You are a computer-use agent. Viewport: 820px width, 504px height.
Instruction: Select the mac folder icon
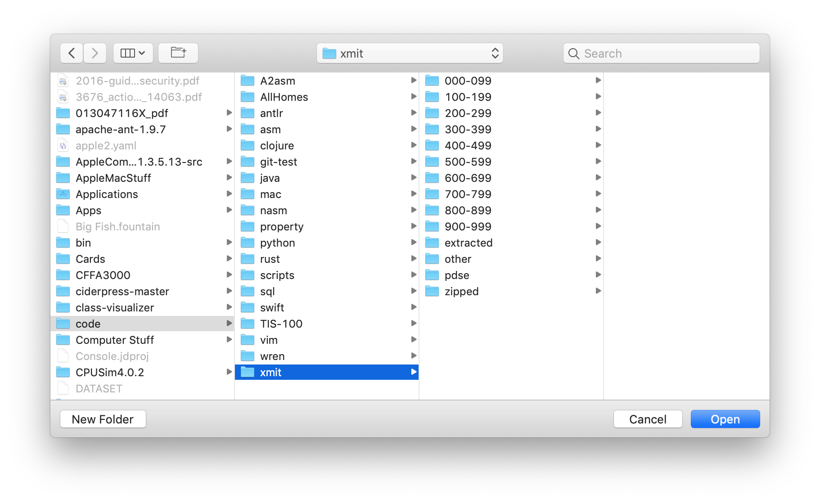pyautogui.click(x=248, y=194)
